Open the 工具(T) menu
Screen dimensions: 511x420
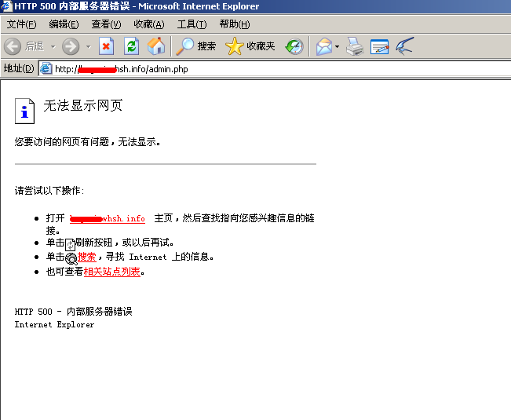tap(192, 24)
